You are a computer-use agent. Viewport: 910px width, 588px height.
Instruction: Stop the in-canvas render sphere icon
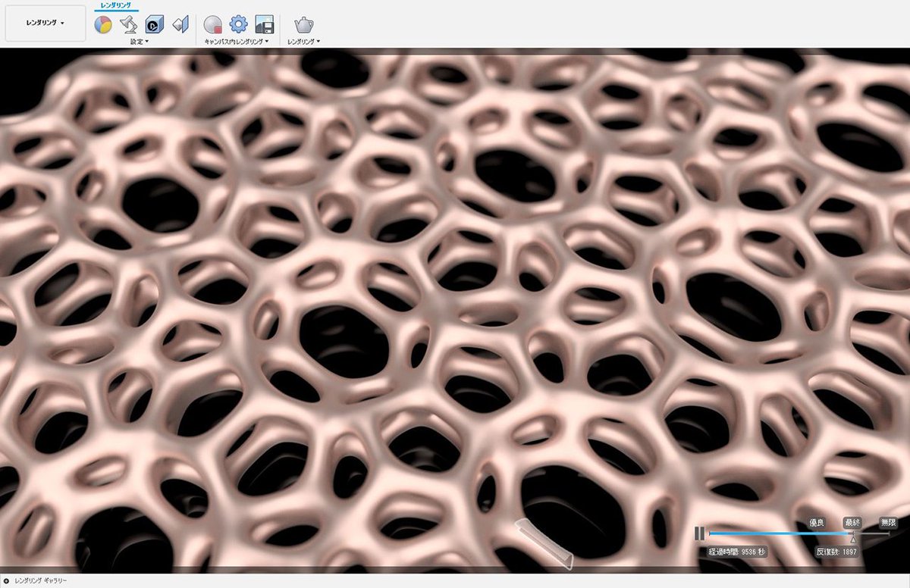pos(213,24)
